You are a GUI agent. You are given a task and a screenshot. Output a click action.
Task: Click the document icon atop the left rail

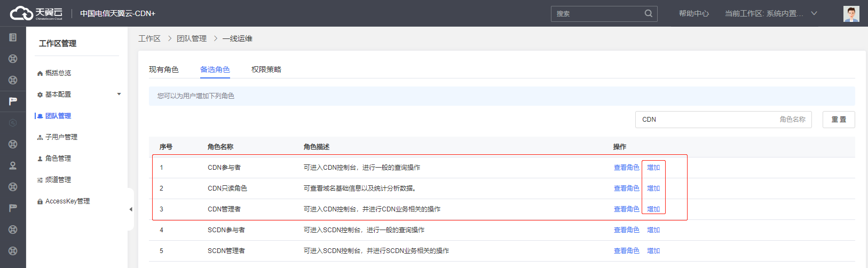13,37
